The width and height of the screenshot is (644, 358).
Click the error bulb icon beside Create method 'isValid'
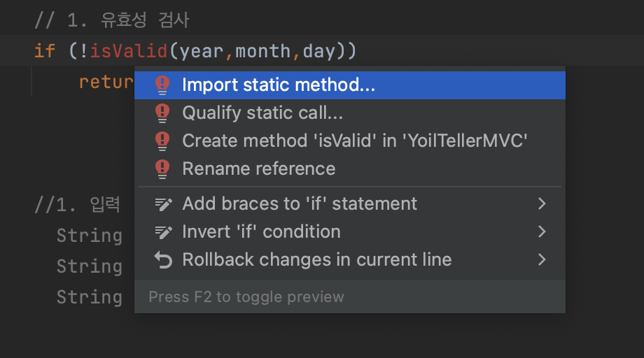click(162, 141)
